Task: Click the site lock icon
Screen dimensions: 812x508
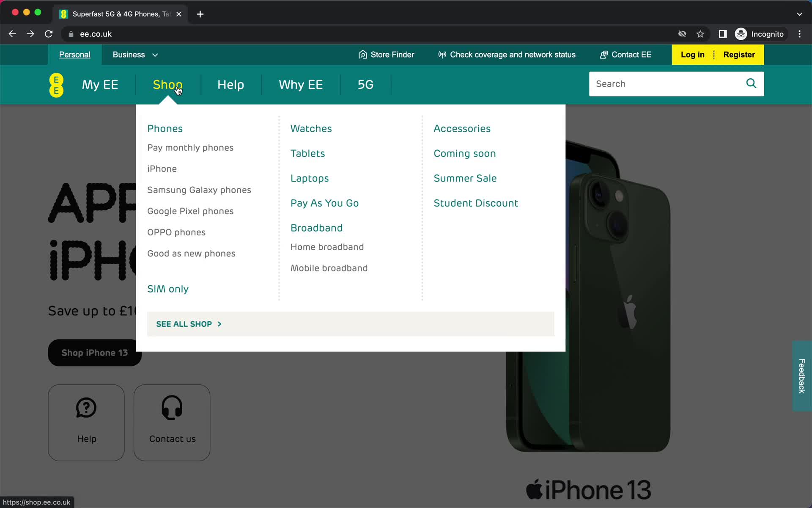Action: [x=71, y=34]
